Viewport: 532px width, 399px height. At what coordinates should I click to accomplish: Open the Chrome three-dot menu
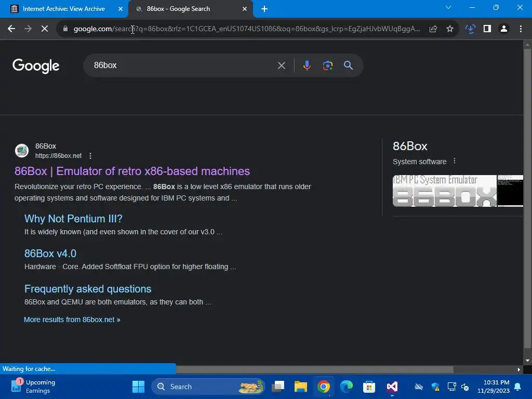[521, 29]
